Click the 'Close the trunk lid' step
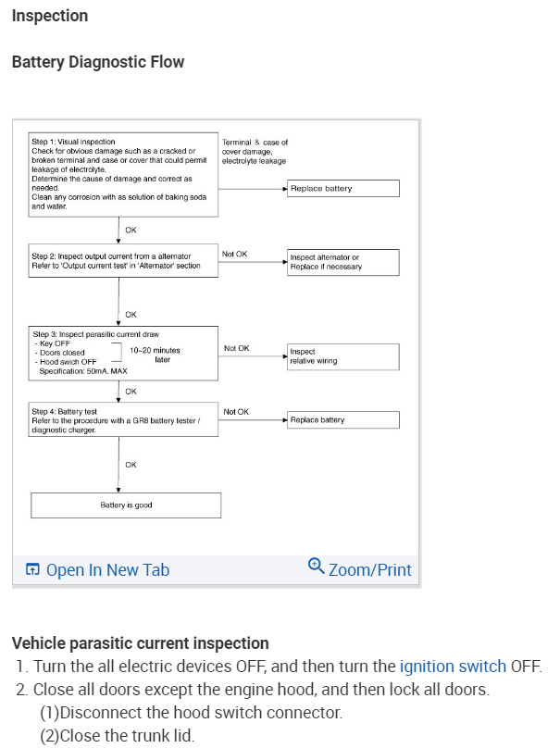The height and width of the screenshot is (748, 560). point(118,736)
